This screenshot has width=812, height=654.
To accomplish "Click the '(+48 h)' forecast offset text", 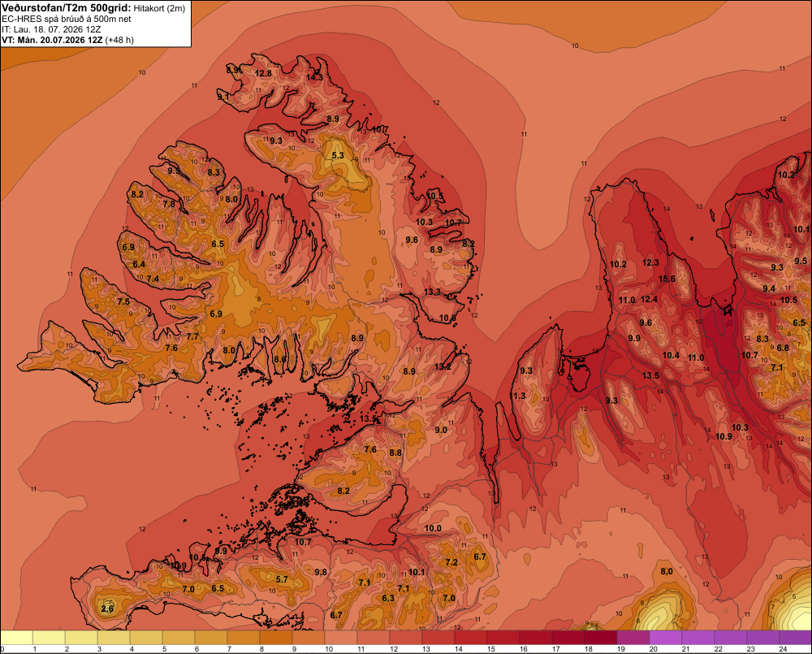I will pyautogui.click(x=119, y=40).
